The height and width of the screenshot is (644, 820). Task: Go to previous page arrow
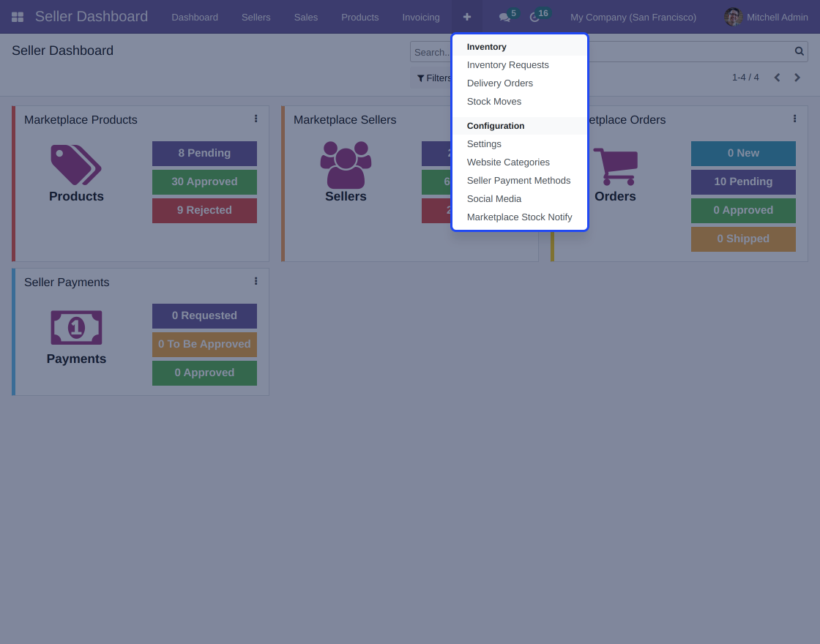click(x=777, y=78)
